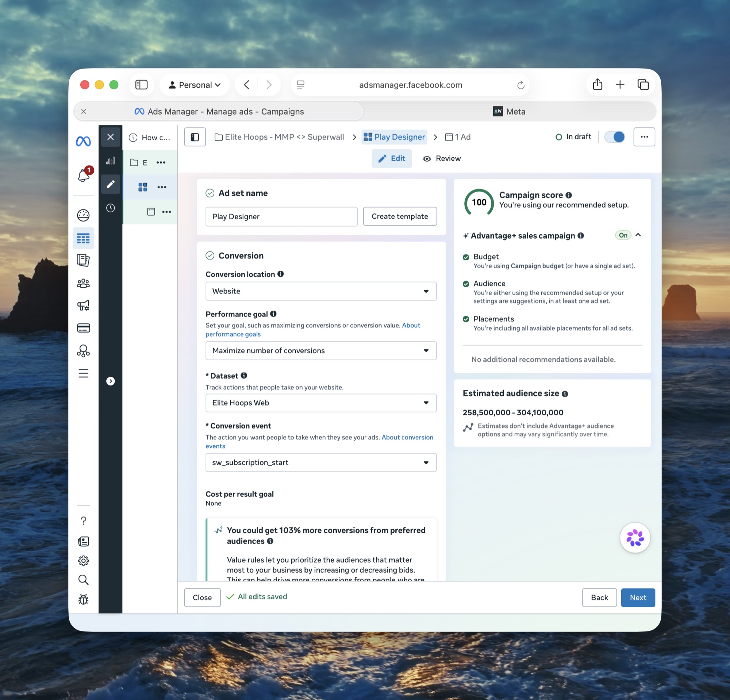Open the Billing card icon
This screenshot has width=730, height=700.
click(x=83, y=328)
